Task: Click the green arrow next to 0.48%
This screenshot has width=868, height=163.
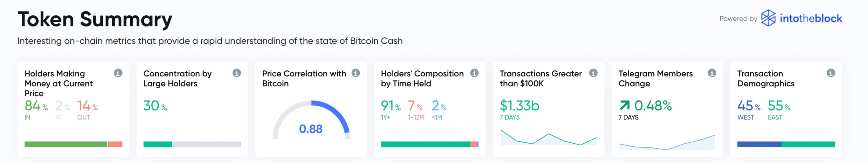Action: [625, 105]
